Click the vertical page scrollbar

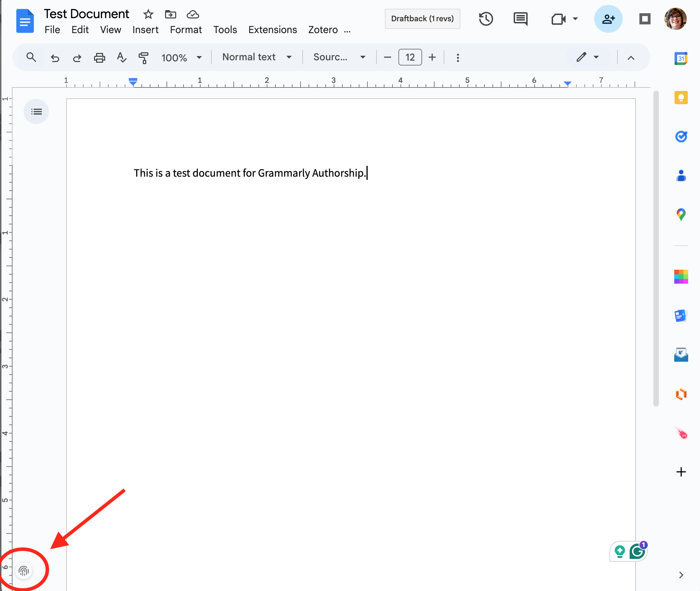pos(656,248)
